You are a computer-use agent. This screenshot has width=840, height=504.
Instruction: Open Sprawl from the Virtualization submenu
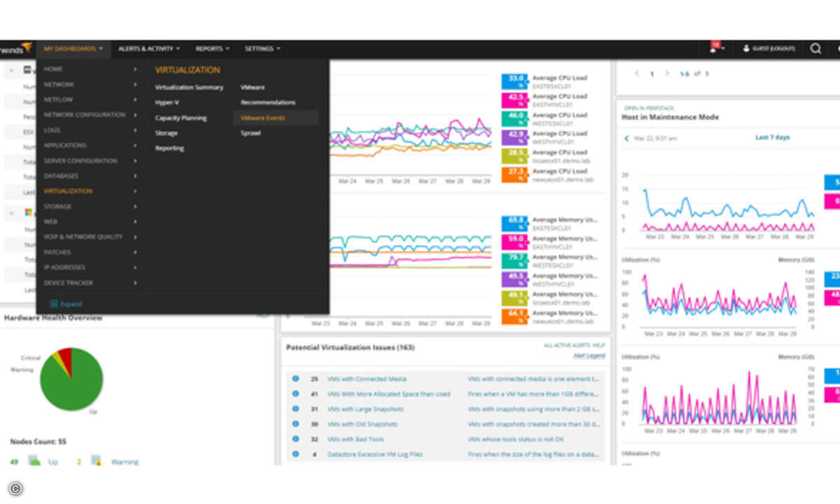[251, 133]
